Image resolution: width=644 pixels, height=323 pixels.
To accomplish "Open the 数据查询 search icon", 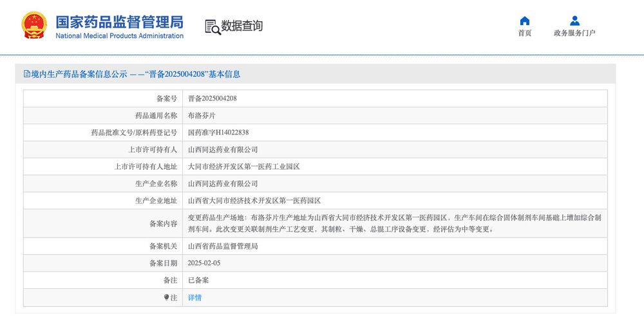I will [x=213, y=26].
